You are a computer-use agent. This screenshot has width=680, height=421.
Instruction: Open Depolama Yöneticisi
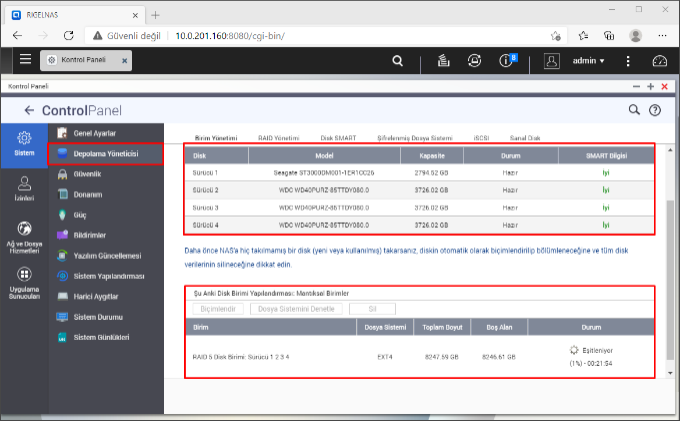[106, 154]
